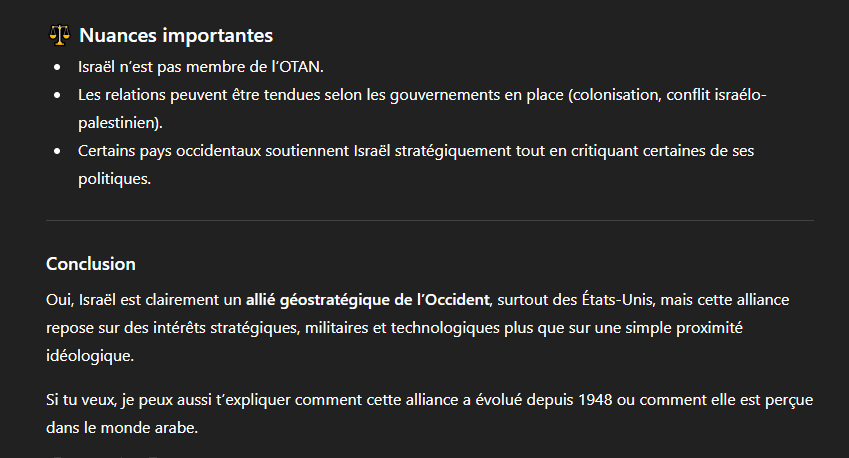This screenshot has width=849, height=458.
Task: Click the "Conclusion" heading
Action: point(91,264)
